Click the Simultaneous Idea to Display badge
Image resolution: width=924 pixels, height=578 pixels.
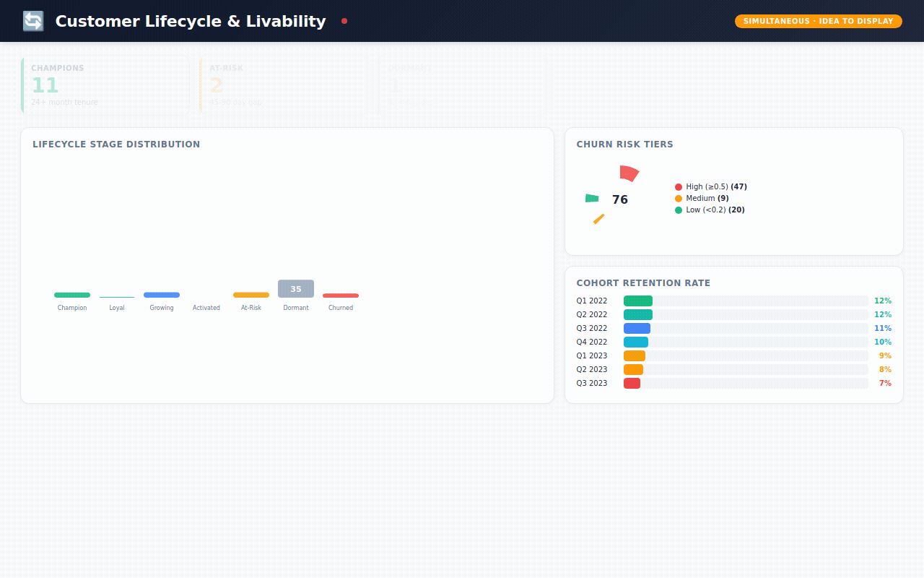click(x=818, y=22)
